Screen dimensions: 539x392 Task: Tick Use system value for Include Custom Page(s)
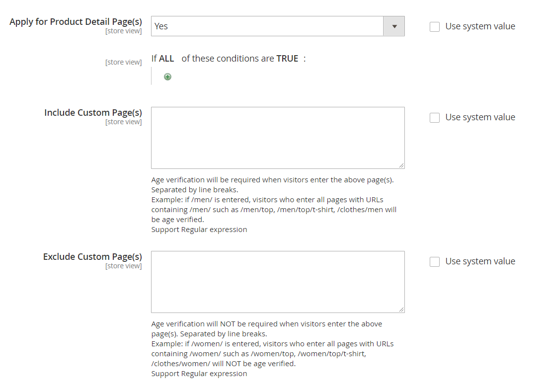click(435, 118)
